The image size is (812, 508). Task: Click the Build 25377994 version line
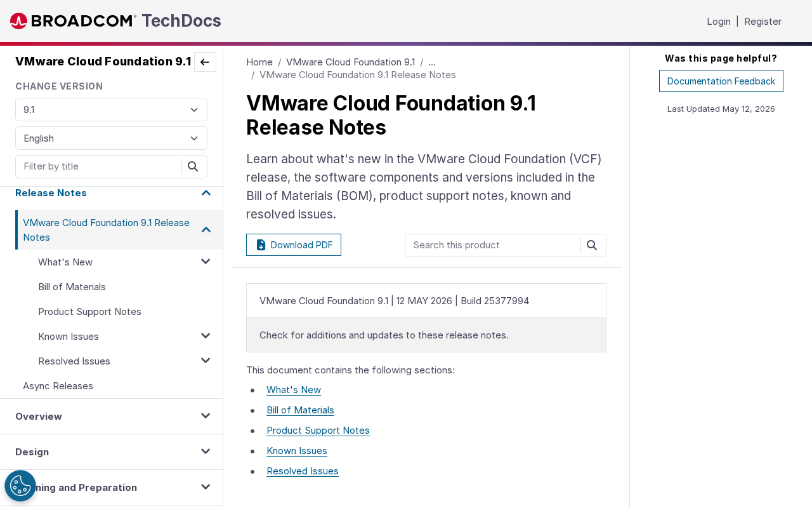coord(395,301)
